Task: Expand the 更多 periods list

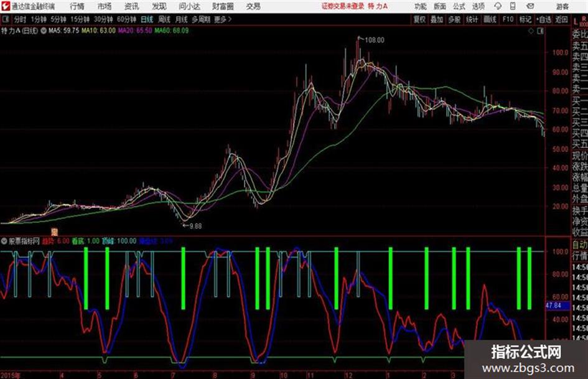Action: point(222,19)
